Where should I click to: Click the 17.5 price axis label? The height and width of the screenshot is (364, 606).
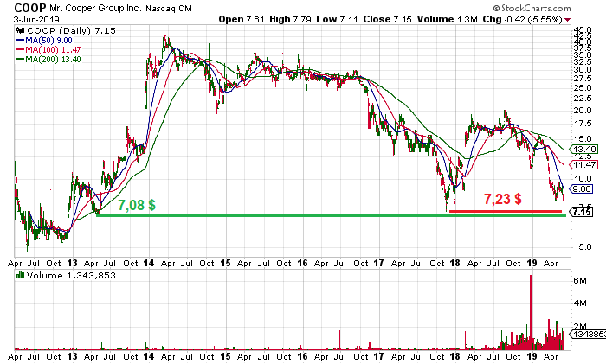[x=583, y=124]
